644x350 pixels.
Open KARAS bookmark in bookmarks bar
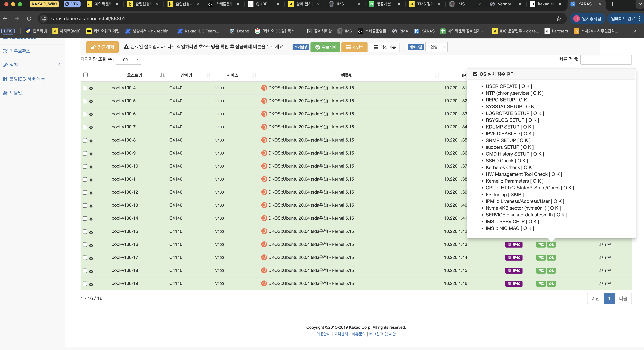(424, 31)
